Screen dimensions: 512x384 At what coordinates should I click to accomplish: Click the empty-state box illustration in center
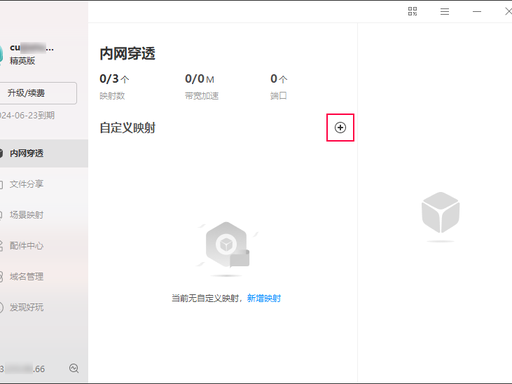pyautogui.click(x=227, y=248)
